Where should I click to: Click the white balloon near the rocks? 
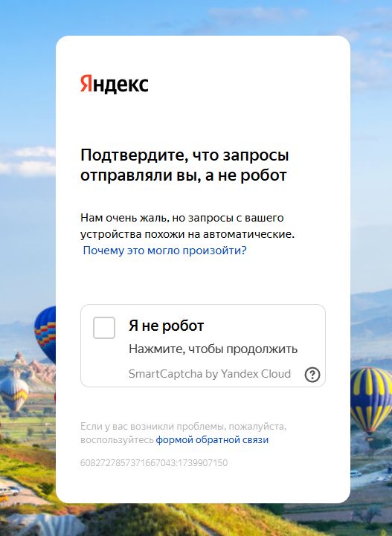click(x=13, y=394)
